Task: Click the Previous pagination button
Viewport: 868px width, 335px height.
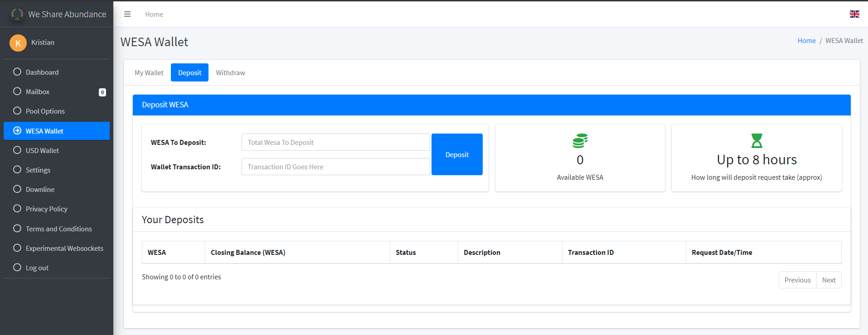Action: tap(797, 280)
